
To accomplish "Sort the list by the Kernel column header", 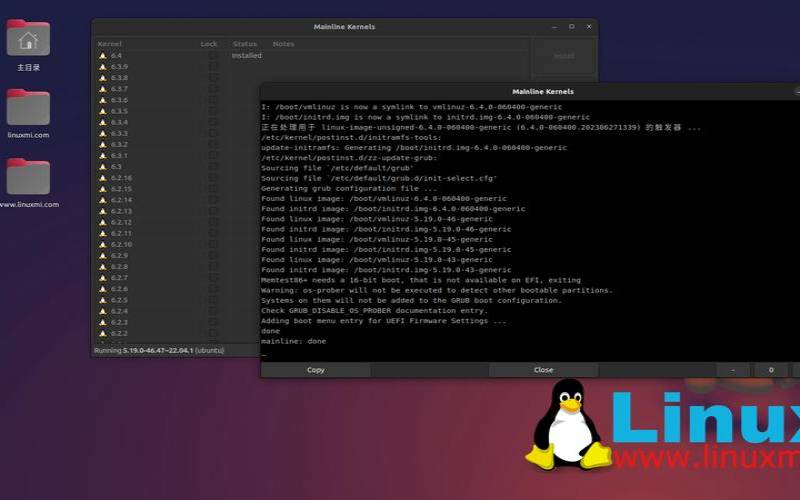I will 109,44.
